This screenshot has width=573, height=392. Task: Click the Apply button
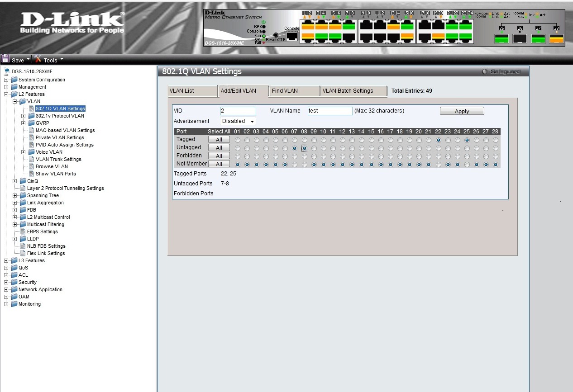point(461,111)
